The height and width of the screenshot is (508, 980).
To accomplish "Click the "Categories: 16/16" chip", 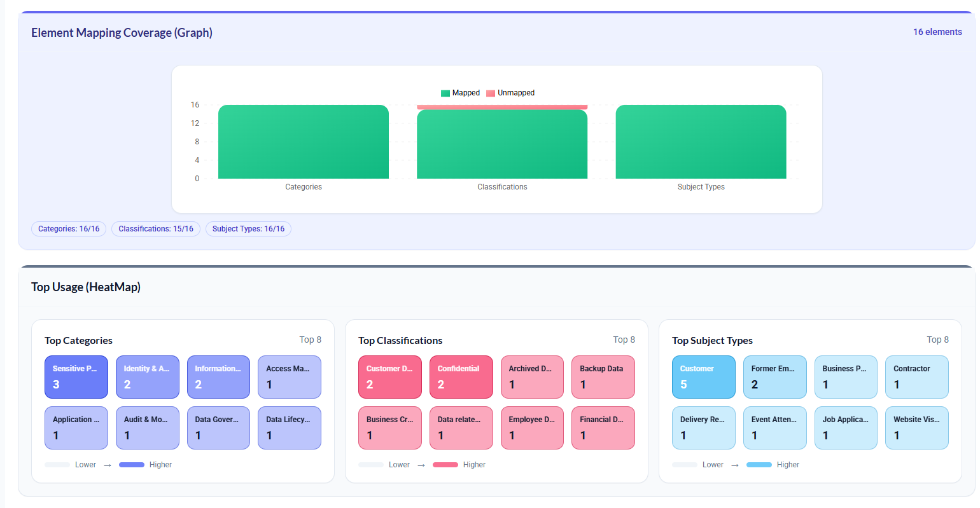I will coord(68,228).
